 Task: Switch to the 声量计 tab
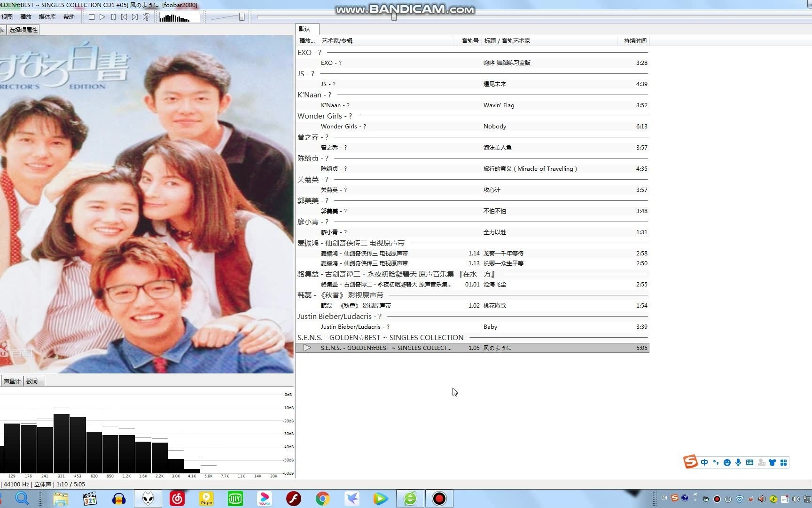12,381
